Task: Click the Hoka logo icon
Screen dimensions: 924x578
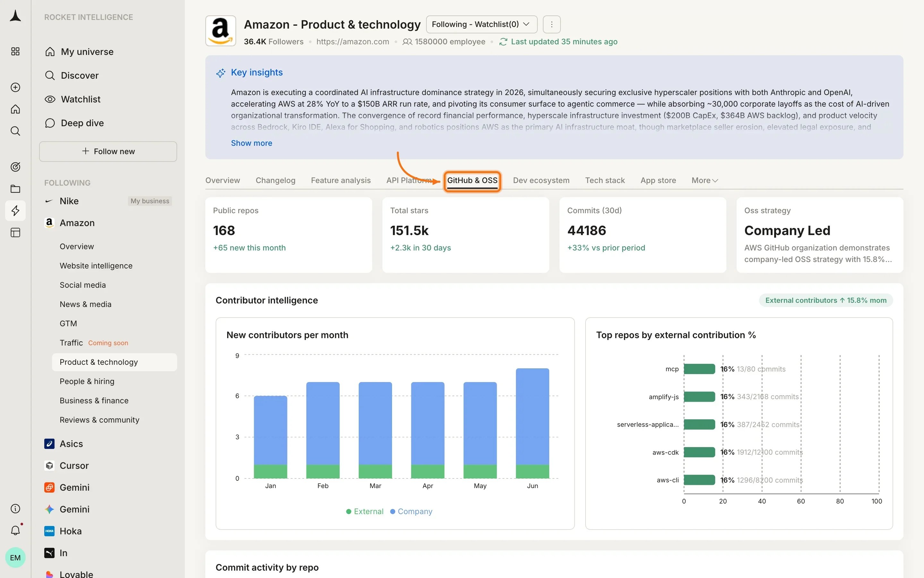Action: coord(49,531)
